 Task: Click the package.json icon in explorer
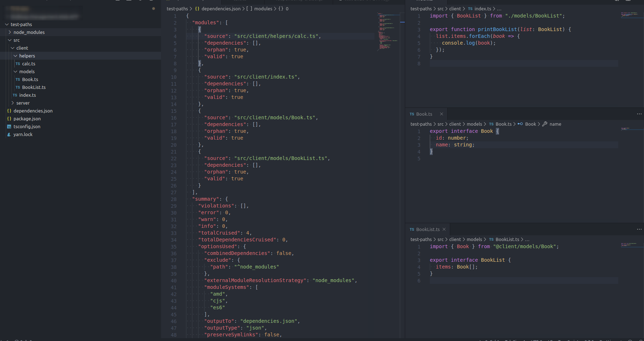9,119
